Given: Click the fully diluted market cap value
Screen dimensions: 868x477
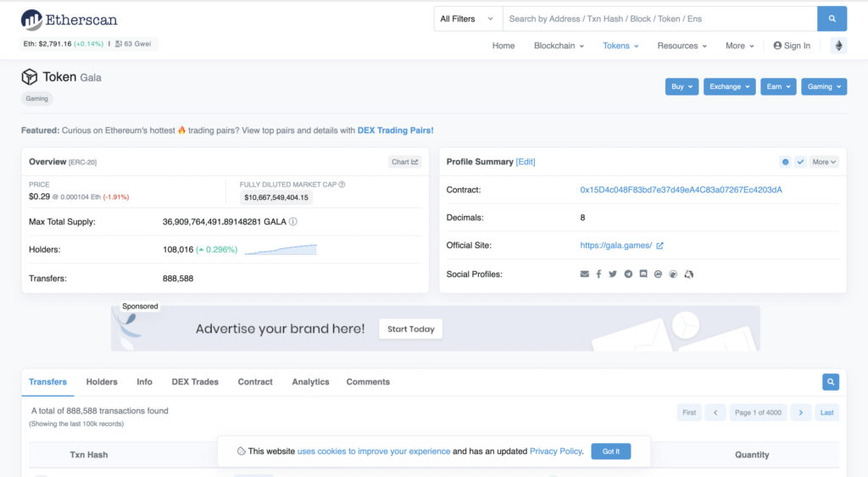Looking at the screenshot, I should click(276, 197).
